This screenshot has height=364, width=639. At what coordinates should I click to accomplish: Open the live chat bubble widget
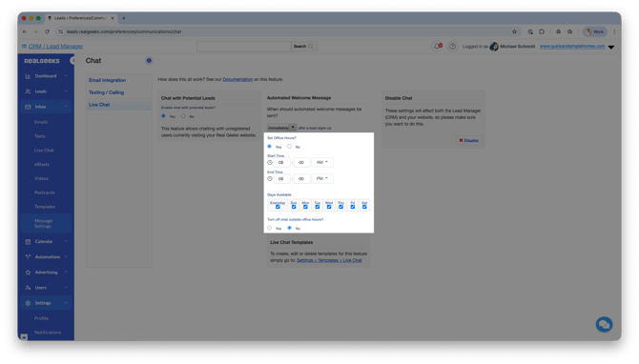[604, 325]
